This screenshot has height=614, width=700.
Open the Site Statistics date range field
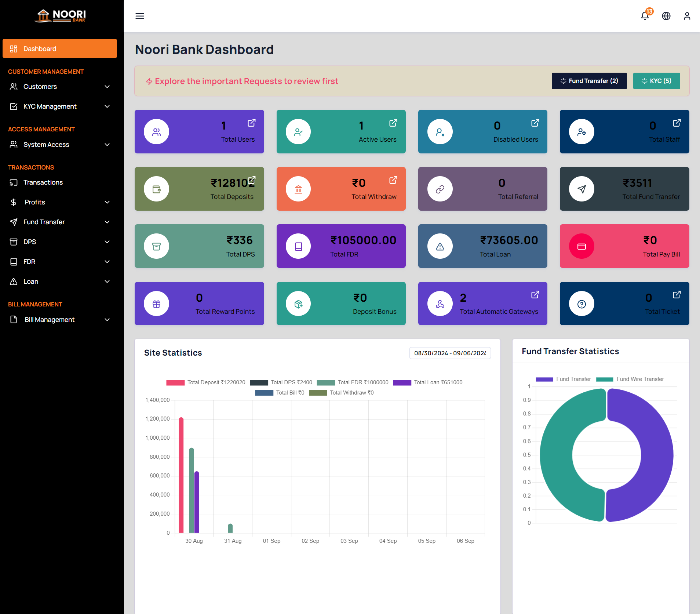tap(450, 353)
